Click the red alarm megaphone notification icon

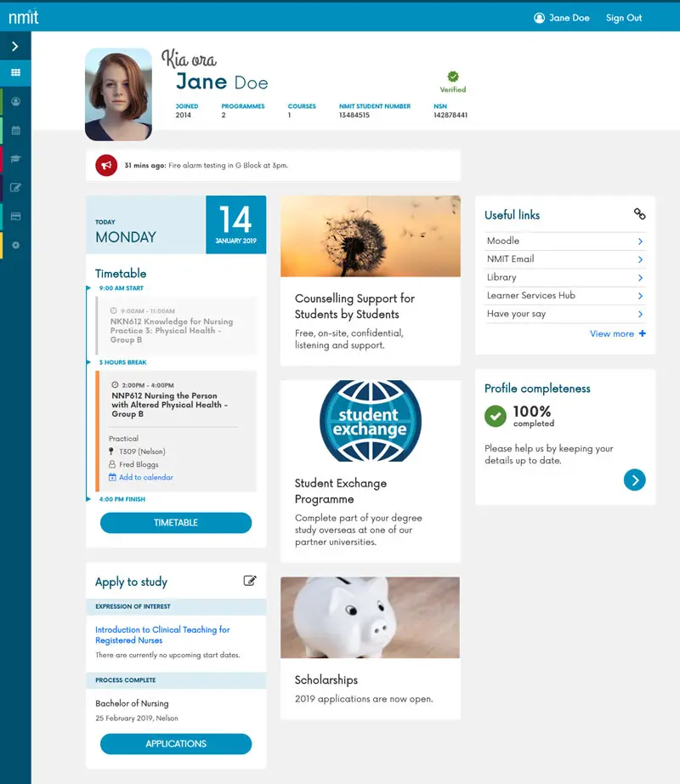pyautogui.click(x=105, y=163)
